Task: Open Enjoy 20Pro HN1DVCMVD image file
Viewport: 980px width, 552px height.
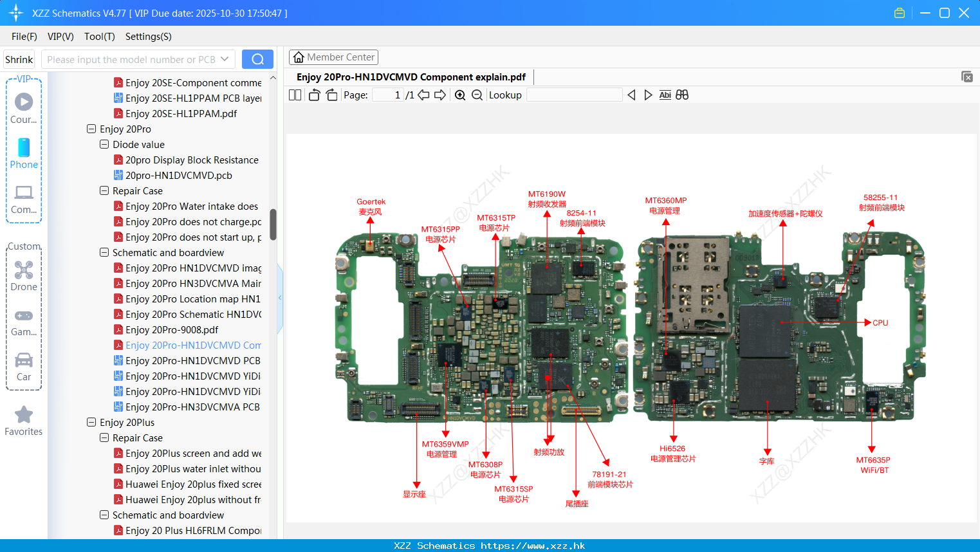Action: pos(193,268)
